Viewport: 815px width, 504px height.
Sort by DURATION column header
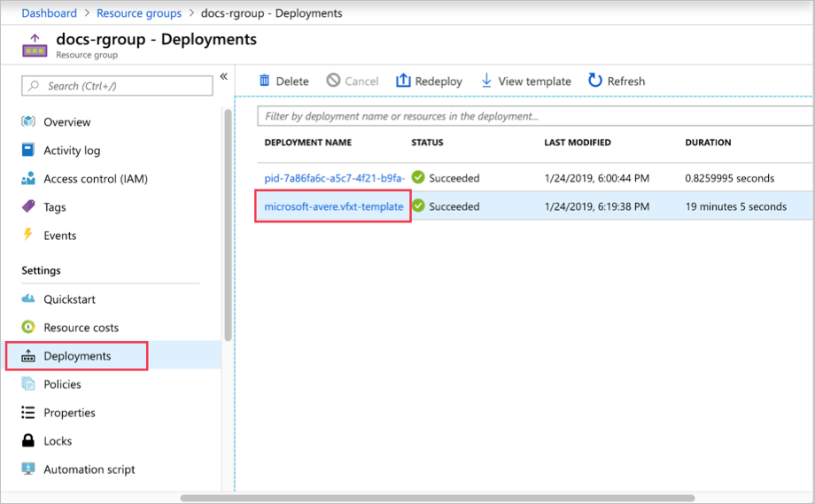click(708, 143)
